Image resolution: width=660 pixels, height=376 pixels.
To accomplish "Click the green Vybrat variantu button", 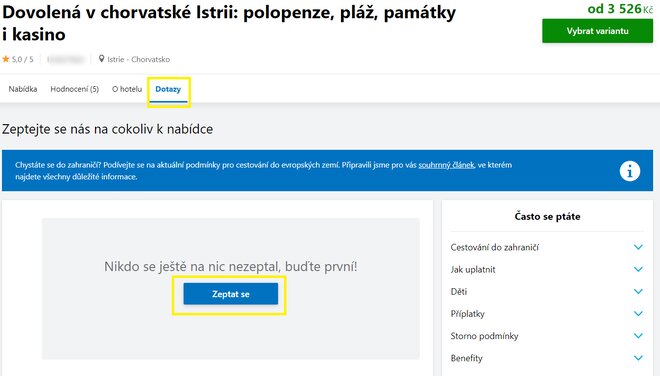I will point(597,31).
